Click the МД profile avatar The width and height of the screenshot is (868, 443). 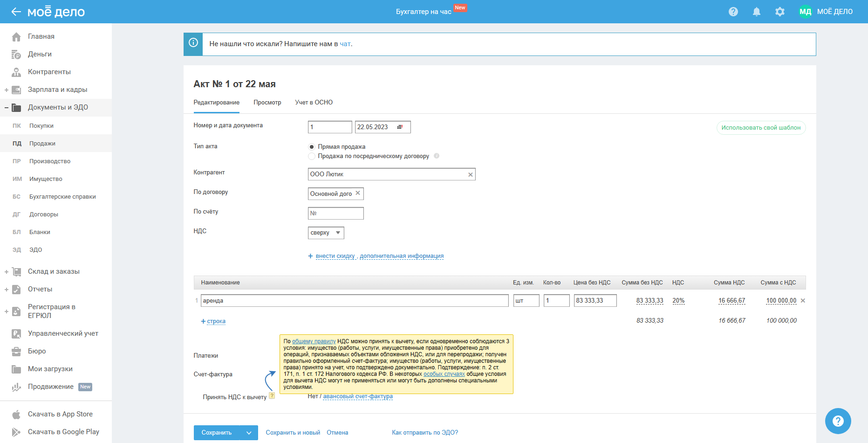point(806,12)
